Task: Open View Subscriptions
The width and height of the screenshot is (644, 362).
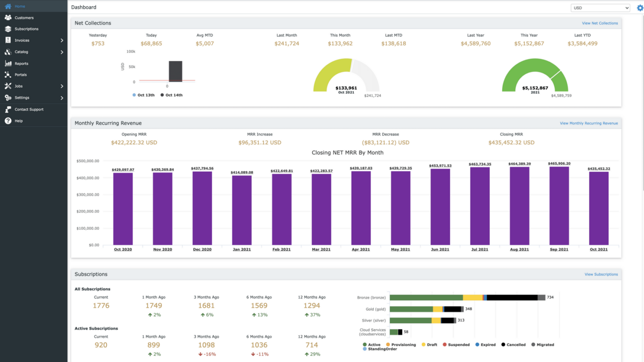Action: [x=601, y=274]
